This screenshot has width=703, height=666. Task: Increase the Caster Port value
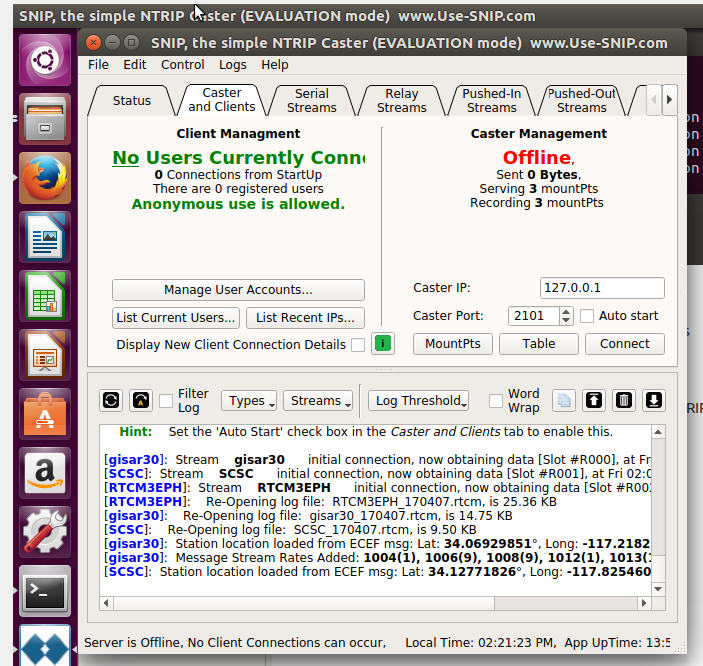pos(566,312)
